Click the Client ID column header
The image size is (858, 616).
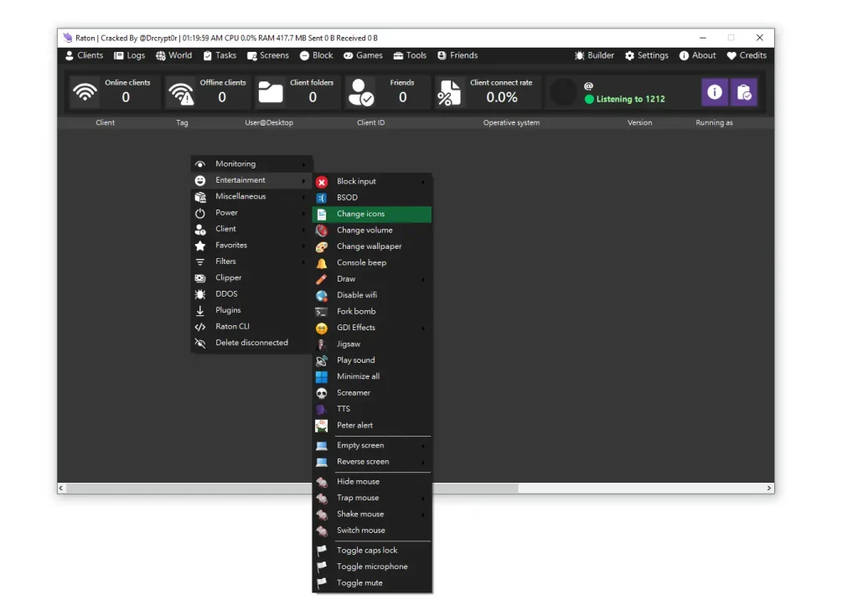point(370,123)
